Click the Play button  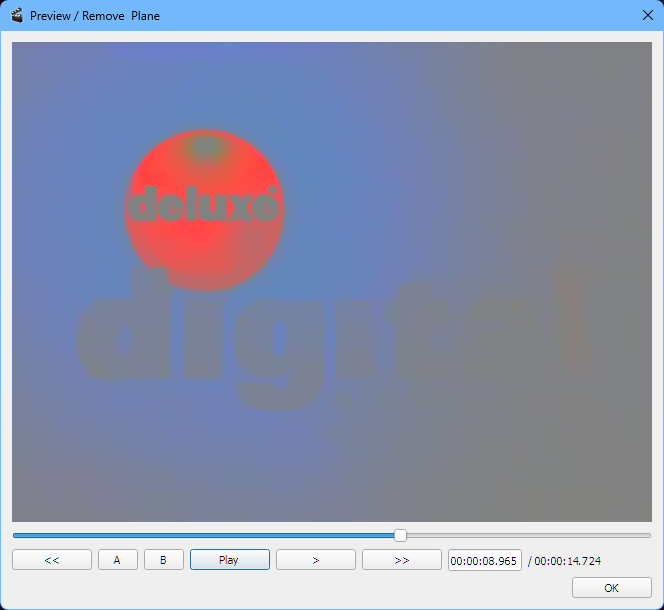click(230, 560)
